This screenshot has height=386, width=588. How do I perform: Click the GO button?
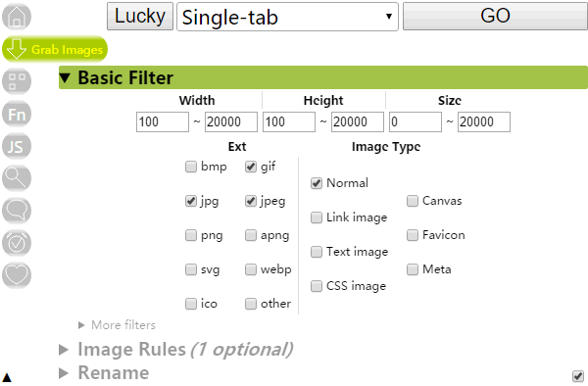[495, 16]
